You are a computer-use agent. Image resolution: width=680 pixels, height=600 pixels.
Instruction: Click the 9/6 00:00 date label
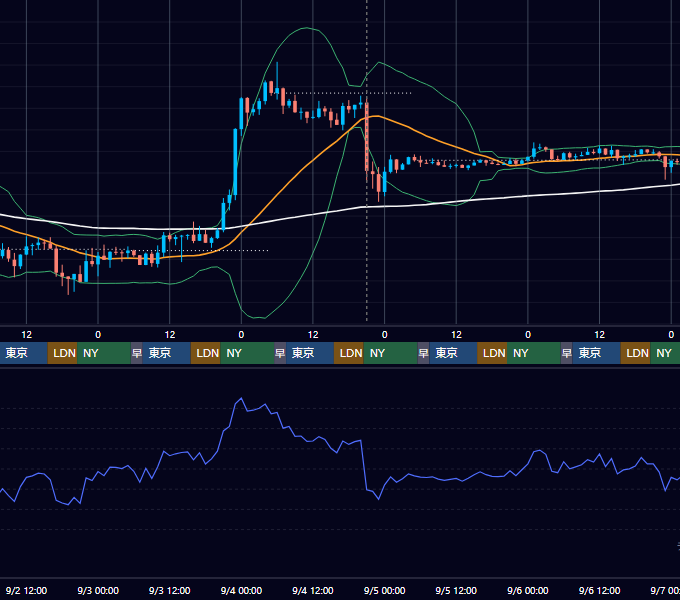click(528, 590)
